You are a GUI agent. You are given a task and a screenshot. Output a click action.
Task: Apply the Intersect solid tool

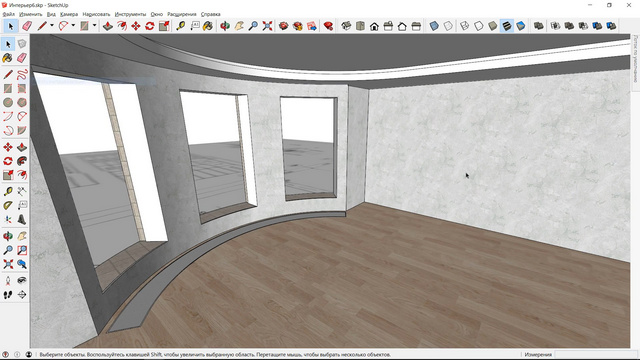[555, 26]
